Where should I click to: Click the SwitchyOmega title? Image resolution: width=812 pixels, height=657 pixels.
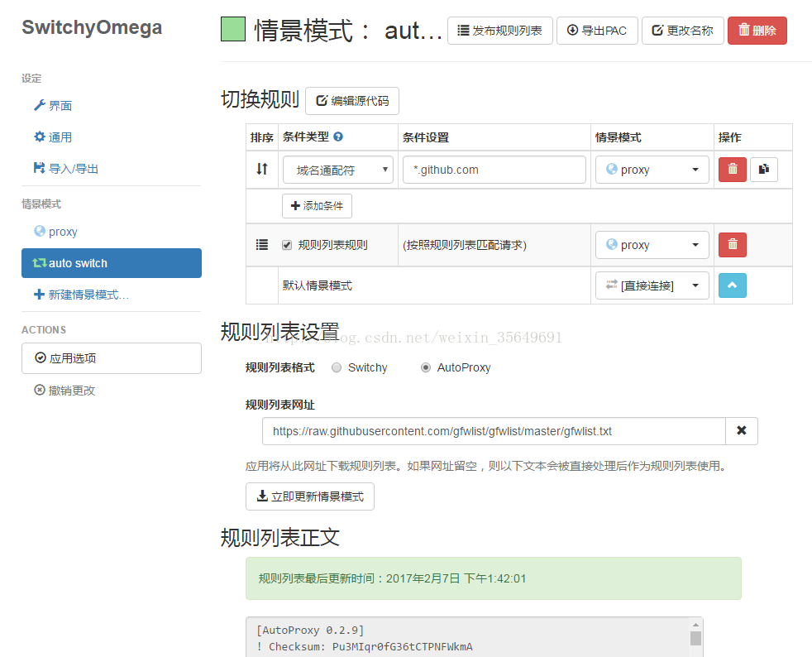click(x=92, y=27)
